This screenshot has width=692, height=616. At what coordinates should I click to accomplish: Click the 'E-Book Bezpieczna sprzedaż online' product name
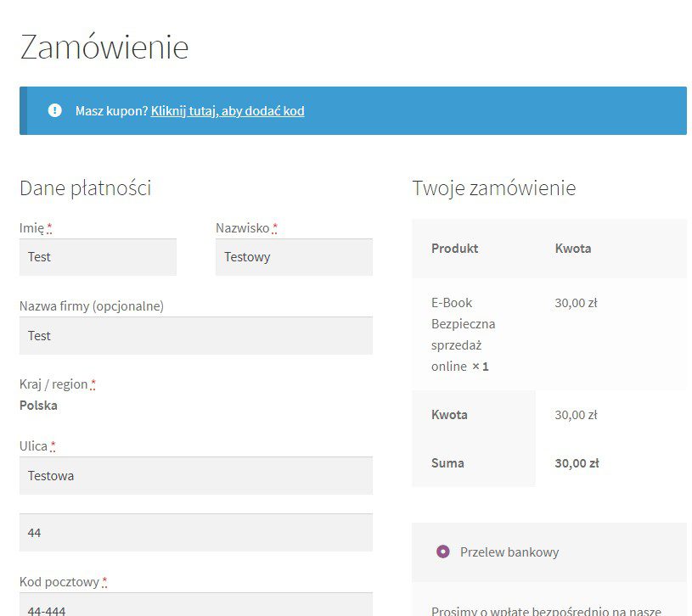click(x=463, y=334)
